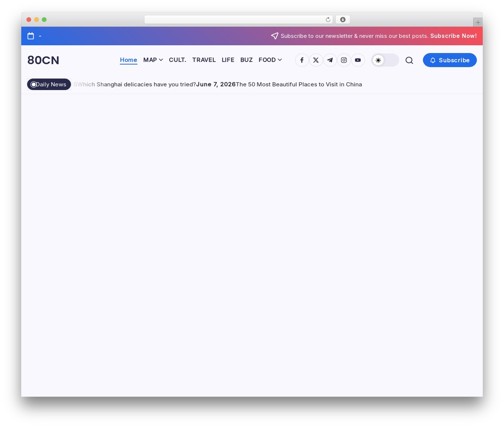Click the browser download icon
This screenshot has height=427, width=504.
[x=343, y=20]
